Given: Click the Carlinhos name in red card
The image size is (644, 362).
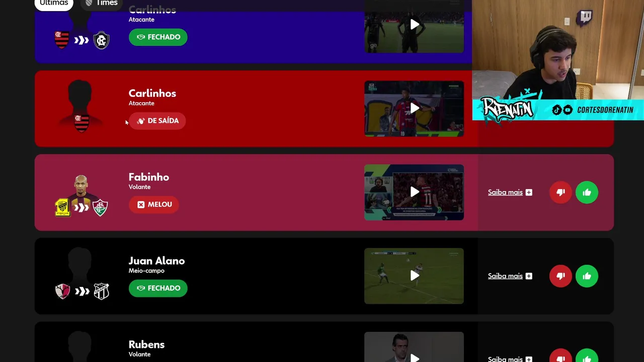Looking at the screenshot, I should click(152, 94).
